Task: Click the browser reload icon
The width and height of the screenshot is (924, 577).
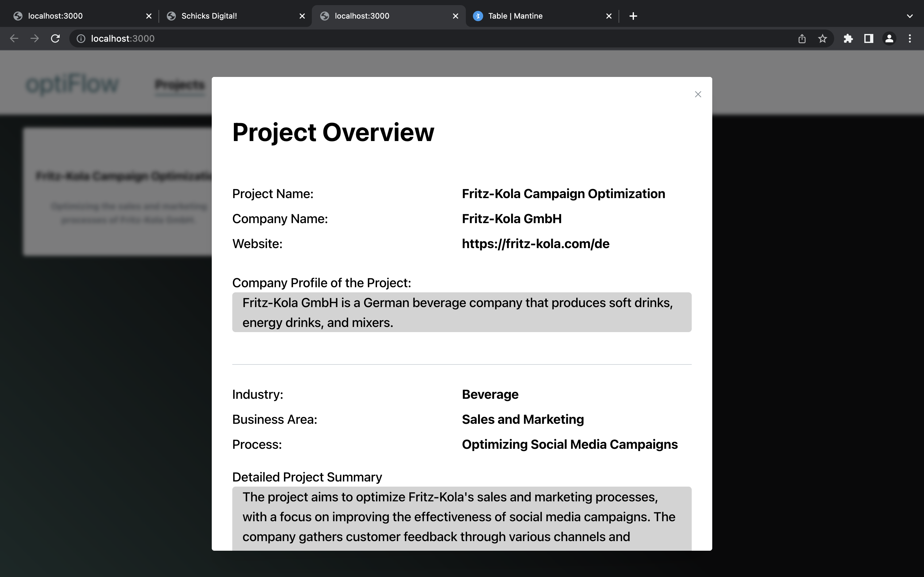Action: pos(56,38)
